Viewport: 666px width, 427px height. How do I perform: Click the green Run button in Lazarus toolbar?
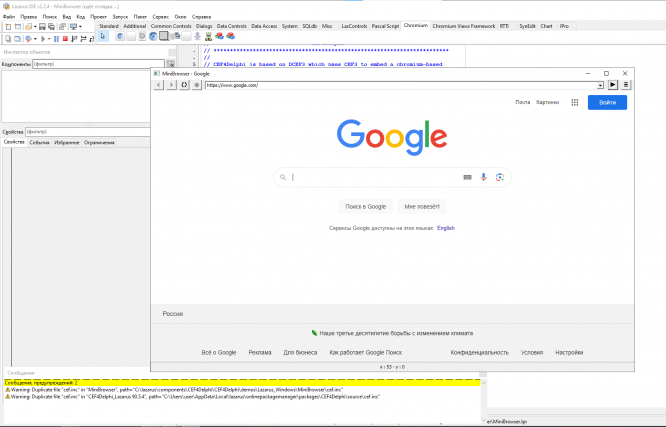coord(43,39)
